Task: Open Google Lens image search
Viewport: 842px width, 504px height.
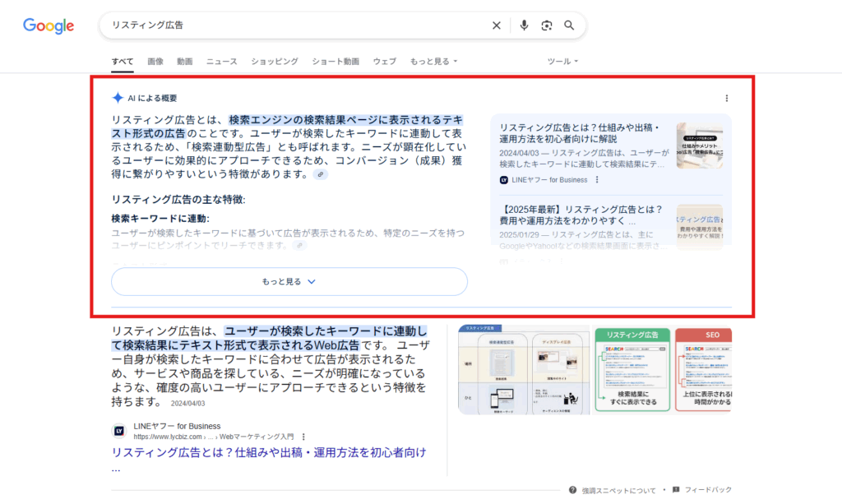Action: pos(547,25)
